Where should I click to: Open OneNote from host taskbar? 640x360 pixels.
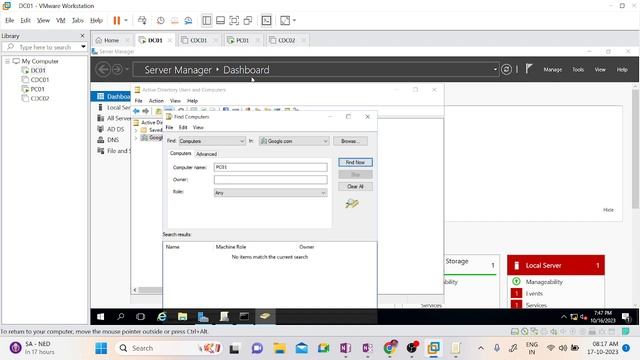(x=345, y=348)
